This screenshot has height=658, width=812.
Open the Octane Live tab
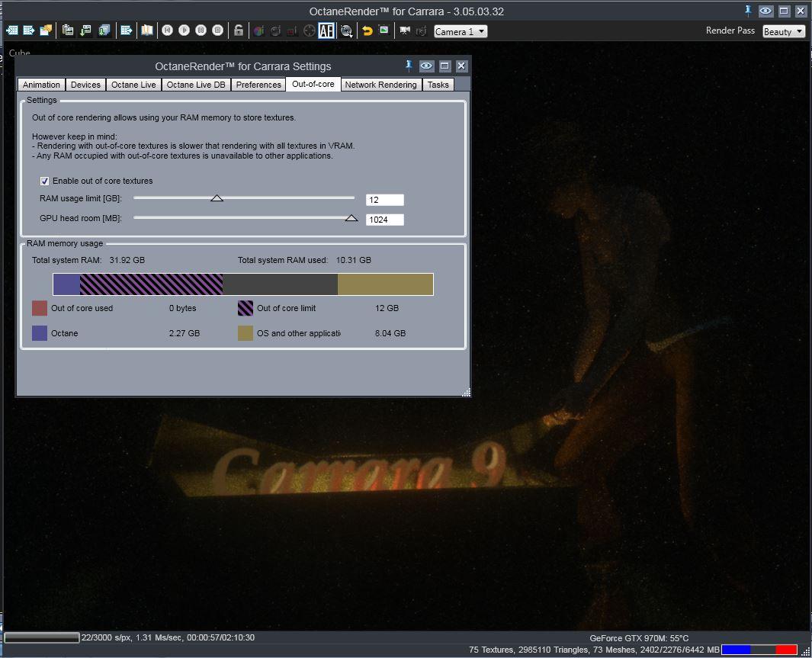(x=133, y=85)
